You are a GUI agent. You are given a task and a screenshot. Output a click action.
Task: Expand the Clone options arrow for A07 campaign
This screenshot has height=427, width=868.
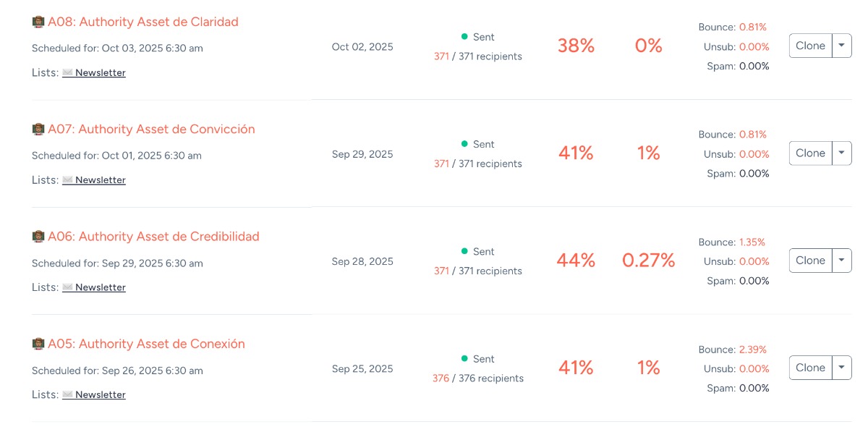[841, 153]
